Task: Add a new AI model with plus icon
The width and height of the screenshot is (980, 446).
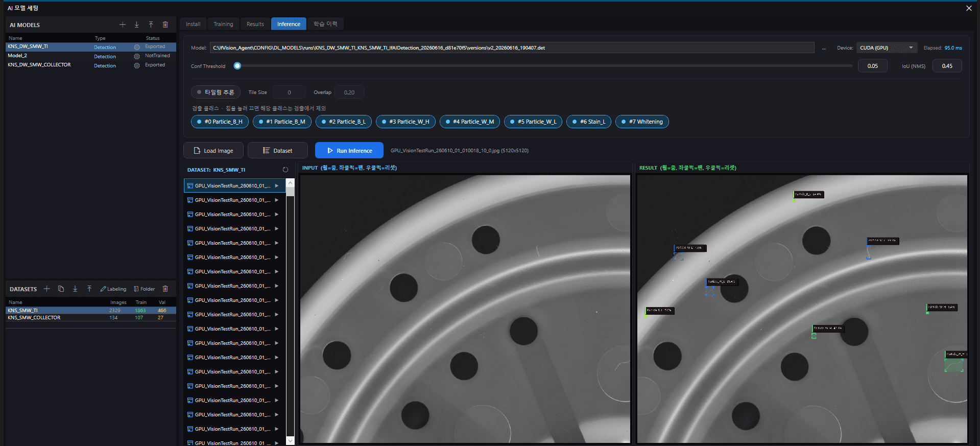Action: pyautogui.click(x=123, y=25)
